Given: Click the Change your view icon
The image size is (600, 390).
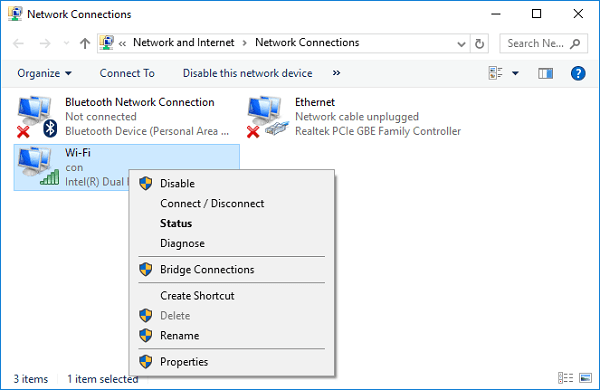Looking at the screenshot, I should 496,73.
